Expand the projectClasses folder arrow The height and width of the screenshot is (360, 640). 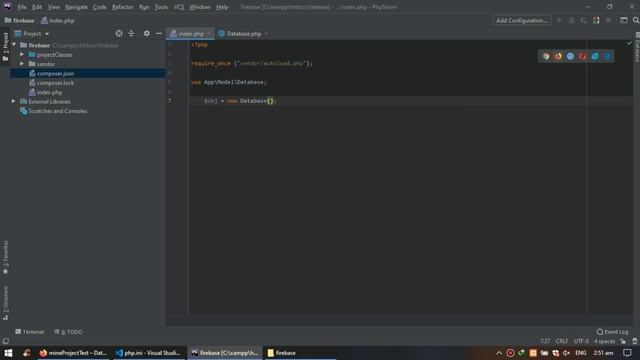click(22, 54)
